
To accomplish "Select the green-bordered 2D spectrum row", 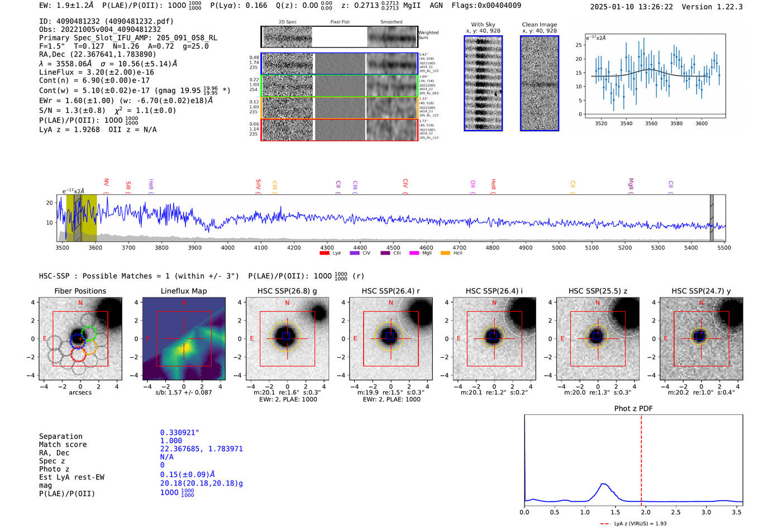I will (340, 86).
